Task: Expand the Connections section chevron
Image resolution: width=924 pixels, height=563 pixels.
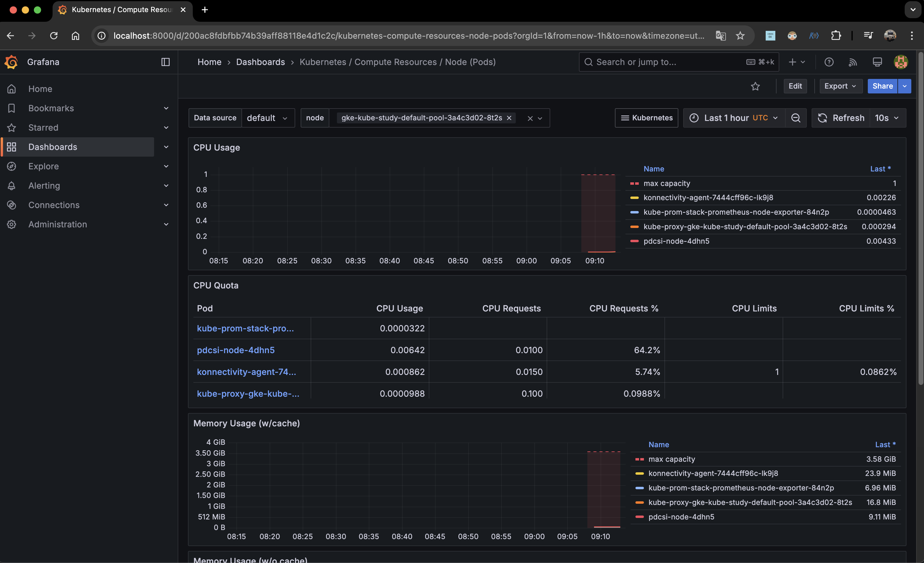Action: 166,205
